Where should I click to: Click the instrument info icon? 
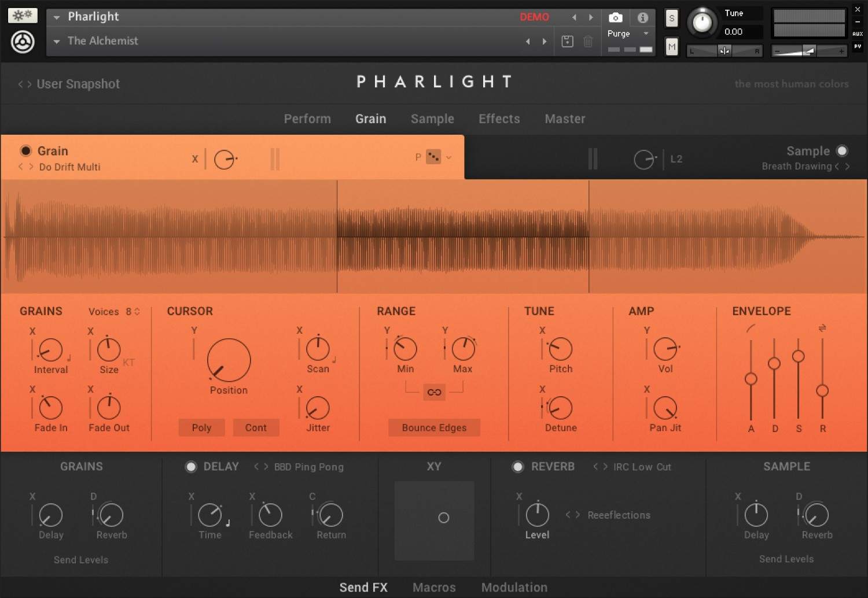pyautogui.click(x=642, y=17)
